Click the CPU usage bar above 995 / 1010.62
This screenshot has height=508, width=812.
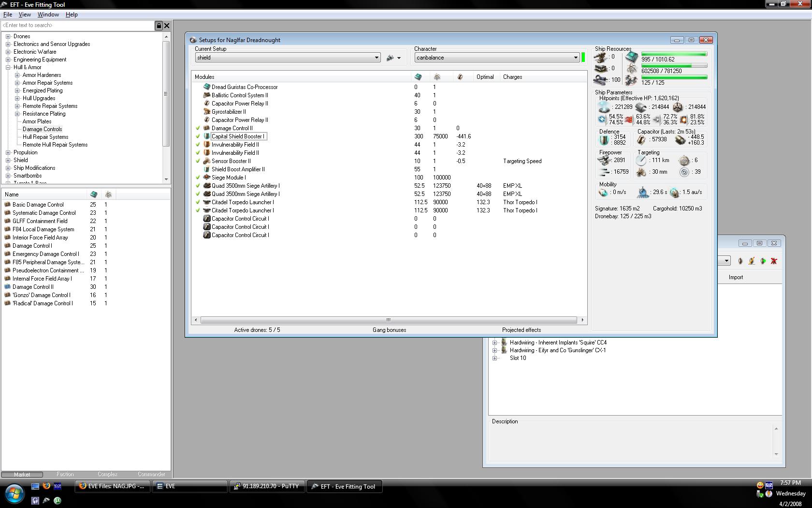674,54
